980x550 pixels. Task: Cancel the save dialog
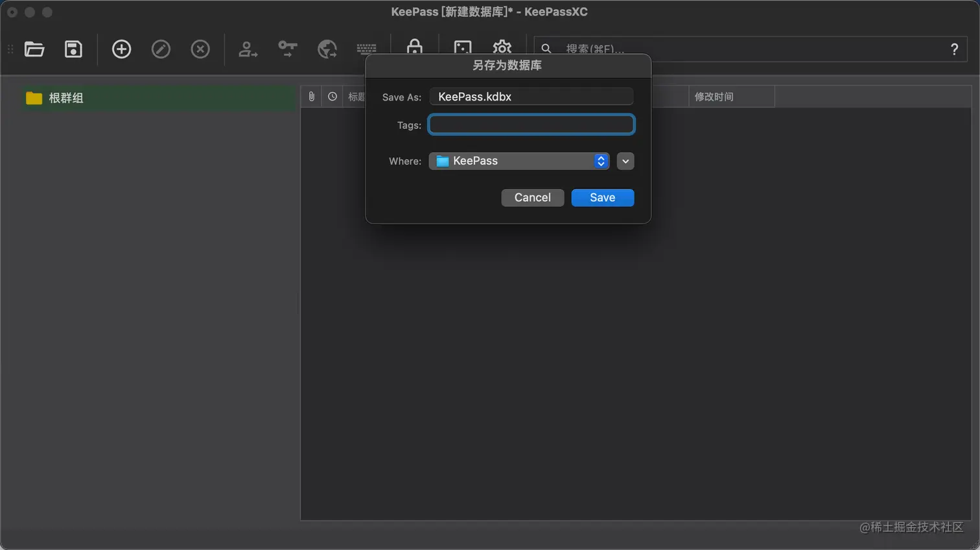point(533,198)
